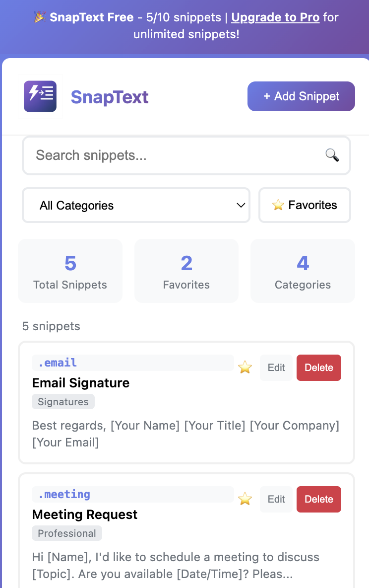Edit the Email Signature snippet
Screen dimensions: 369x588
pos(276,367)
